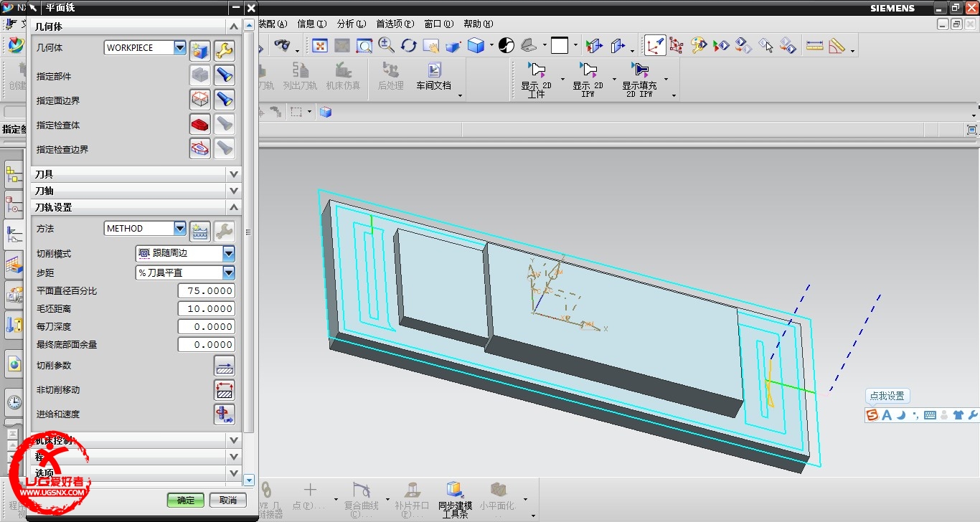Click the 同步建模工具条 toolbar item
This screenshot has width=980, height=522.
pos(455,500)
